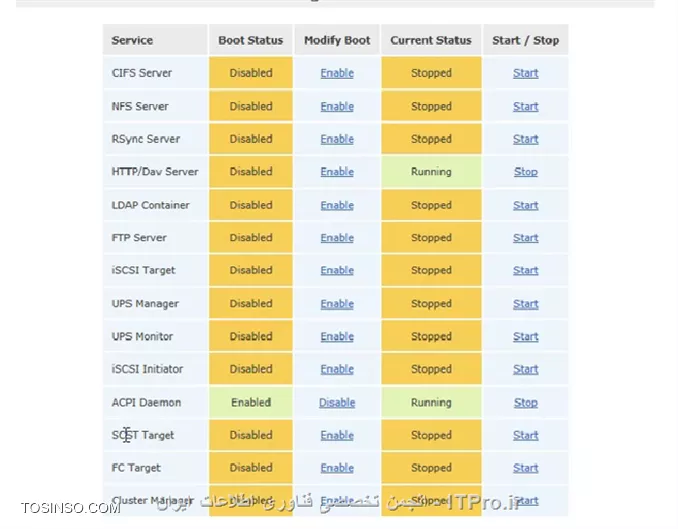
Task: Start the CIFS Server service
Action: [525, 73]
